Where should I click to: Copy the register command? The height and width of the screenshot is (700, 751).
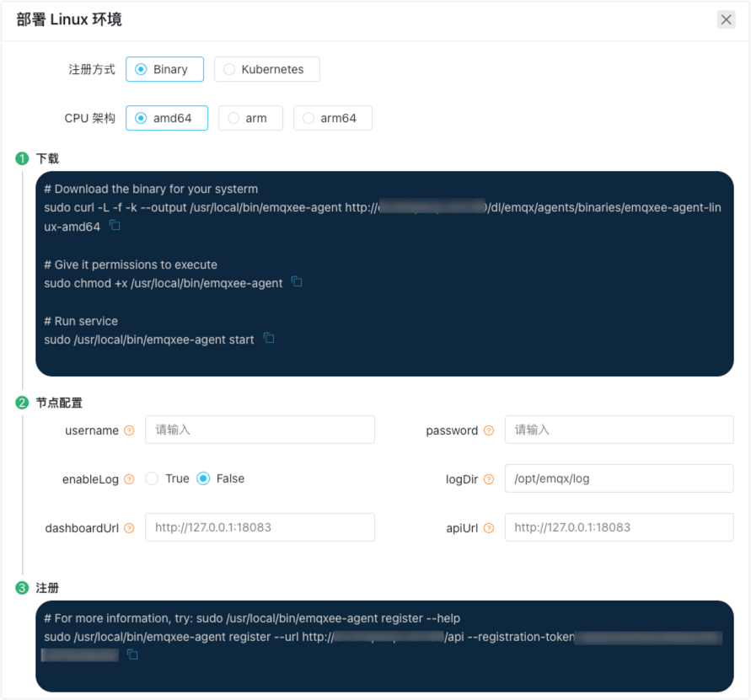[x=132, y=655]
